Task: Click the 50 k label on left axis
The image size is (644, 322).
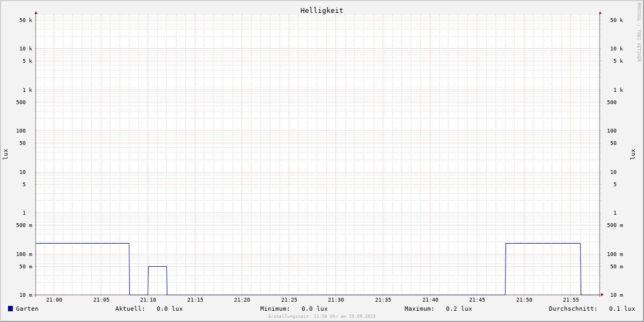Action: (26, 20)
